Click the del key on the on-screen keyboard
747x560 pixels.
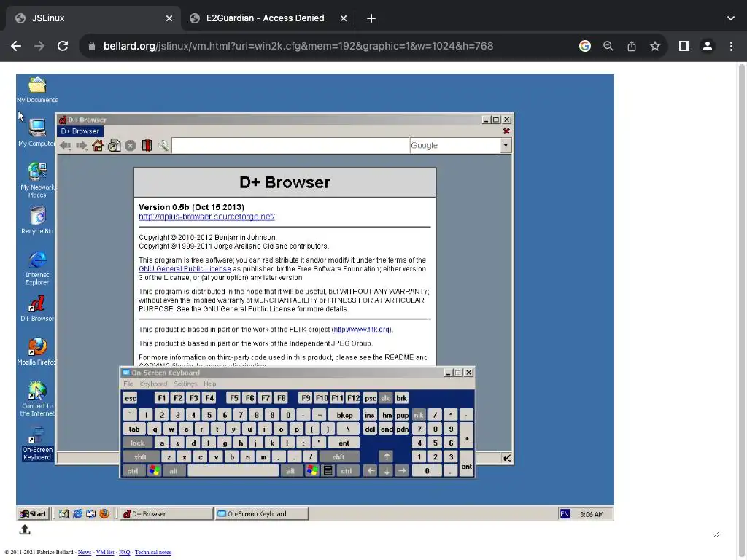tap(370, 429)
